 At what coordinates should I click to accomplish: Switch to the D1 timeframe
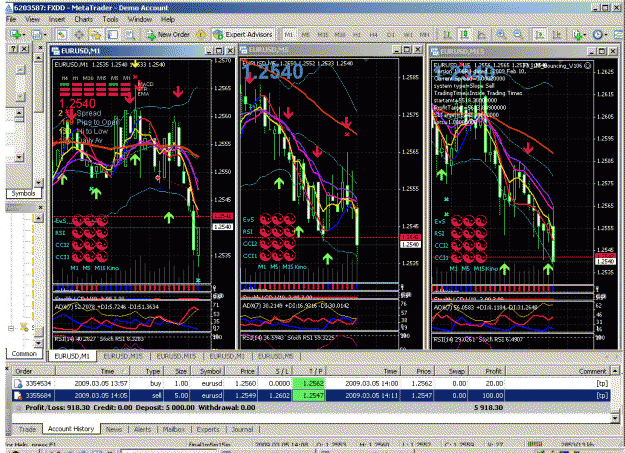pos(391,35)
